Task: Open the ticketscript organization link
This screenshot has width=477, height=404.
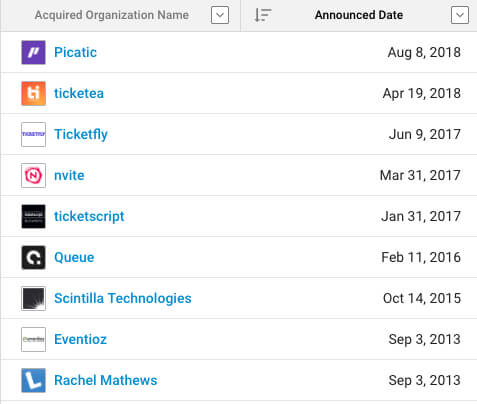Action: [89, 216]
